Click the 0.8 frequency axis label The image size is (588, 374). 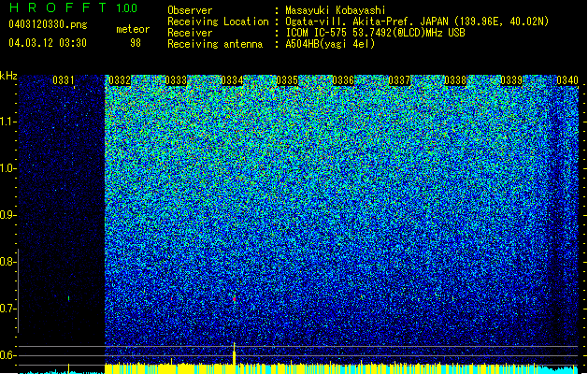(7, 262)
